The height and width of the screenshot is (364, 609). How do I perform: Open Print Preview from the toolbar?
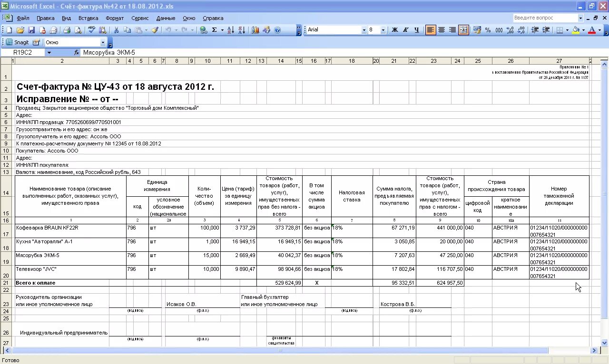coord(78,30)
